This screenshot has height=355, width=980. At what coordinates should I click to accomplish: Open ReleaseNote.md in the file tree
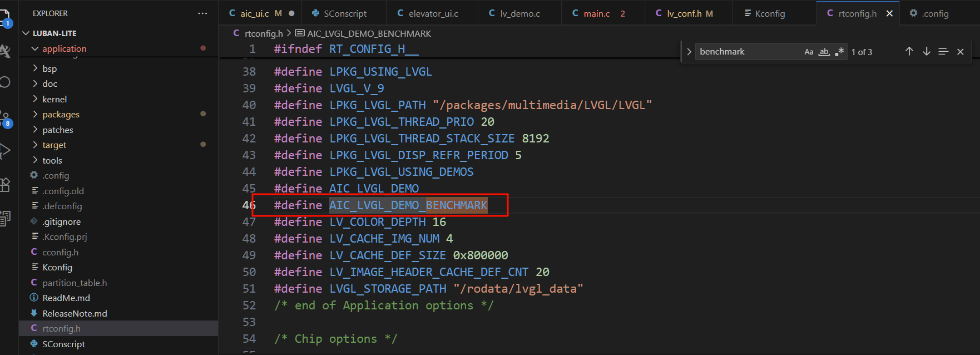click(75, 313)
